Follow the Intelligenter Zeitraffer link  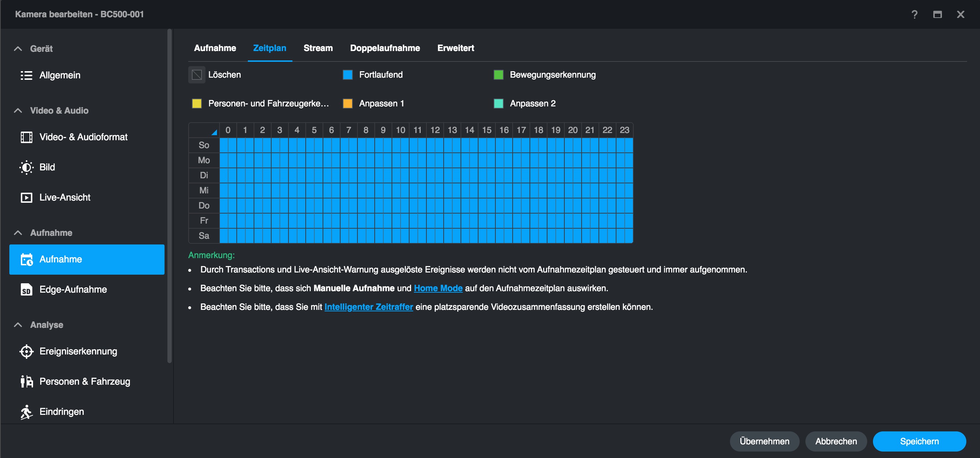[x=368, y=307]
